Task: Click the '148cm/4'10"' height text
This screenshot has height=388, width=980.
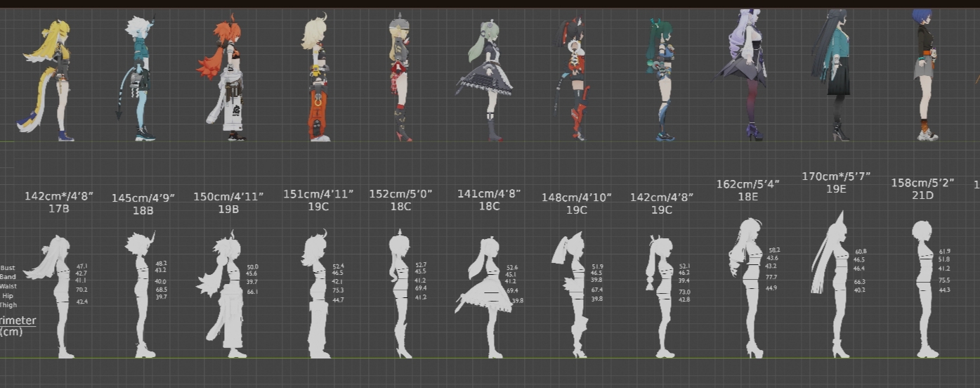Action: pyautogui.click(x=576, y=197)
